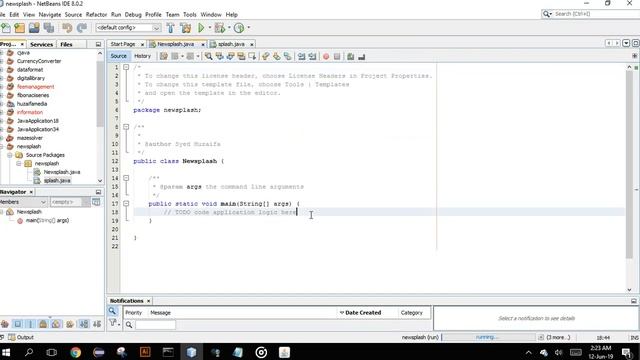Toggle Rectangular Selection in editor toolbar
Screen dimensions: 640x360
pyautogui.click(x=252, y=56)
